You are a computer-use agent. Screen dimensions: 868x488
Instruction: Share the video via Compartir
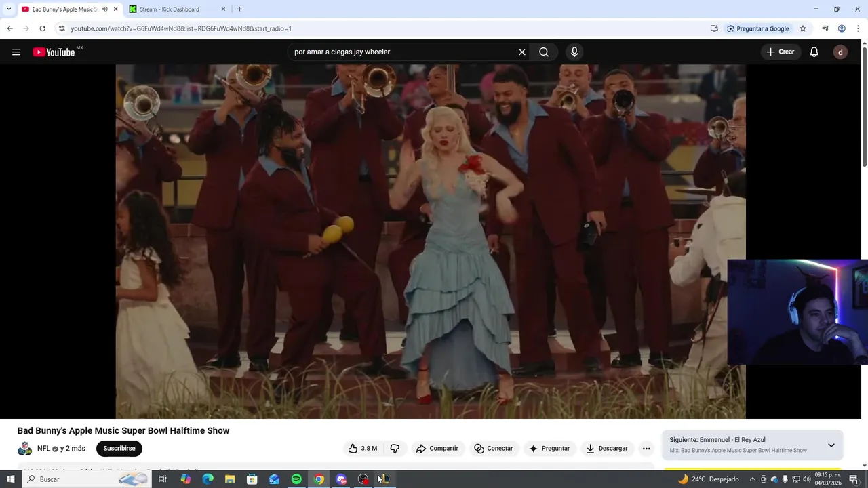pyautogui.click(x=437, y=449)
